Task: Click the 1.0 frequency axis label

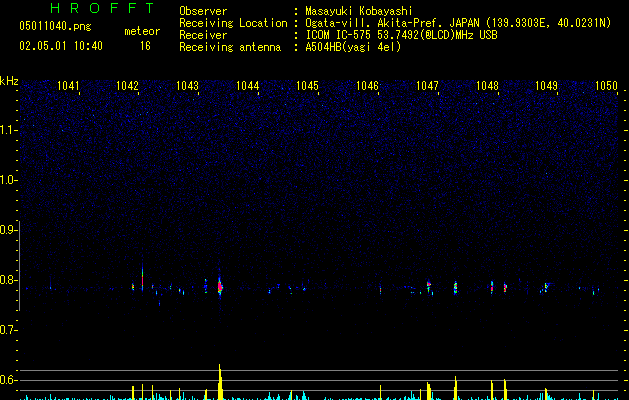Action: (9, 180)
